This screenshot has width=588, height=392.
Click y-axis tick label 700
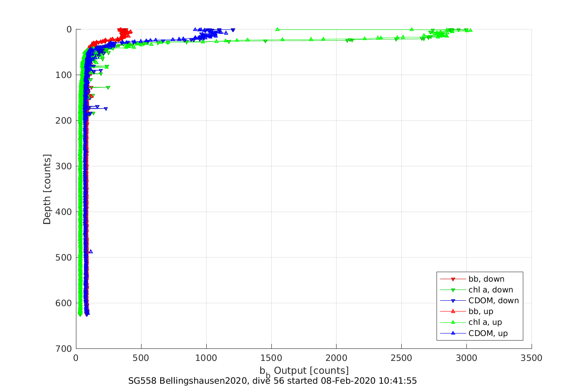(64, 349)
